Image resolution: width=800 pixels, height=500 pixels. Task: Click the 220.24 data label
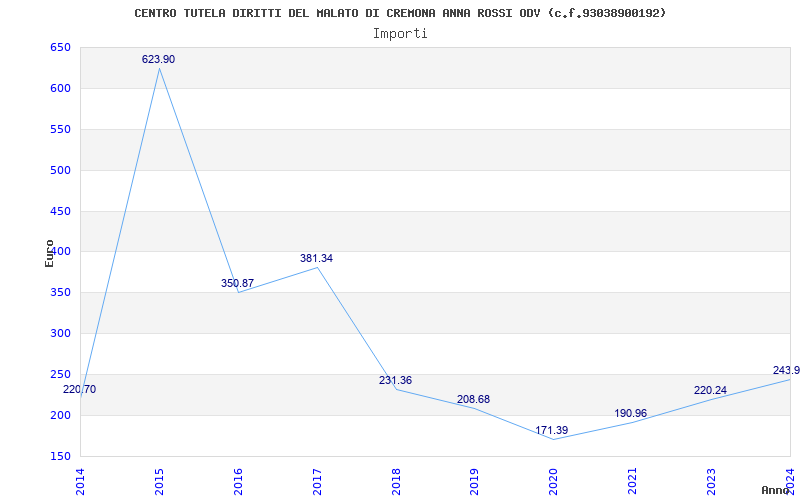(710, 390)
